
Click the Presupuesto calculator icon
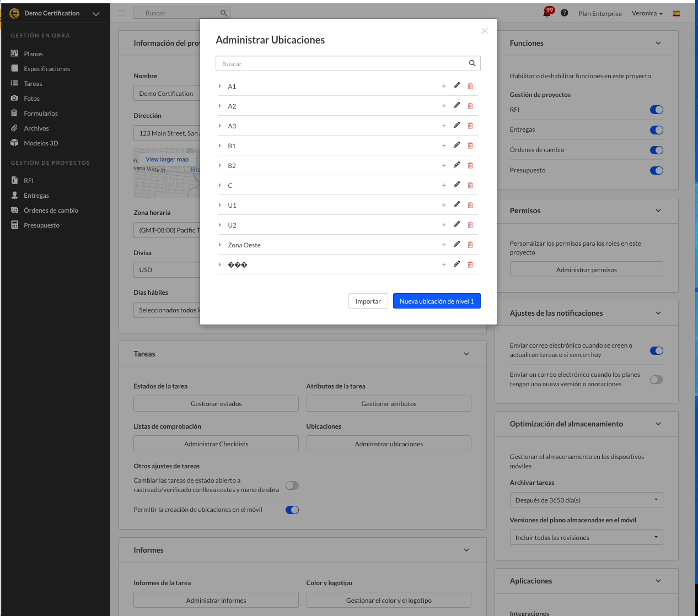14,225
